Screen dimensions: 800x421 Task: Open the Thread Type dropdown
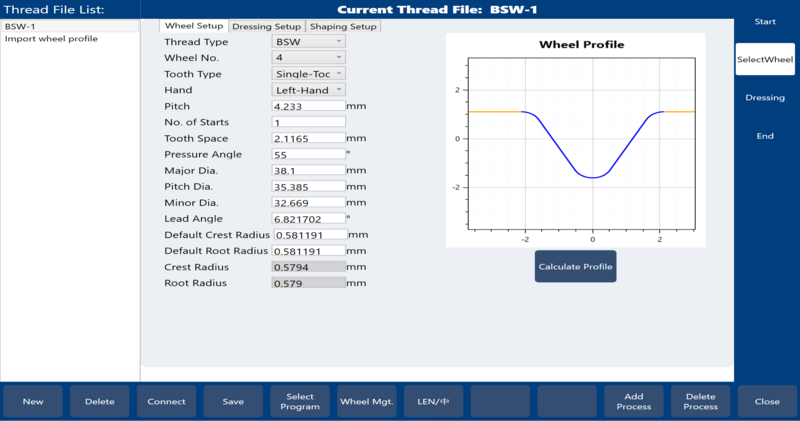pyautogui.click(x=309, y=42)
